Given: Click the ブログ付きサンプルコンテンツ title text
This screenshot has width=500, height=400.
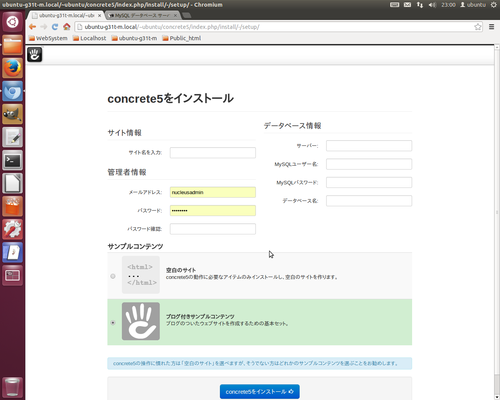Looking at the screenshot, I should point(200,317).
